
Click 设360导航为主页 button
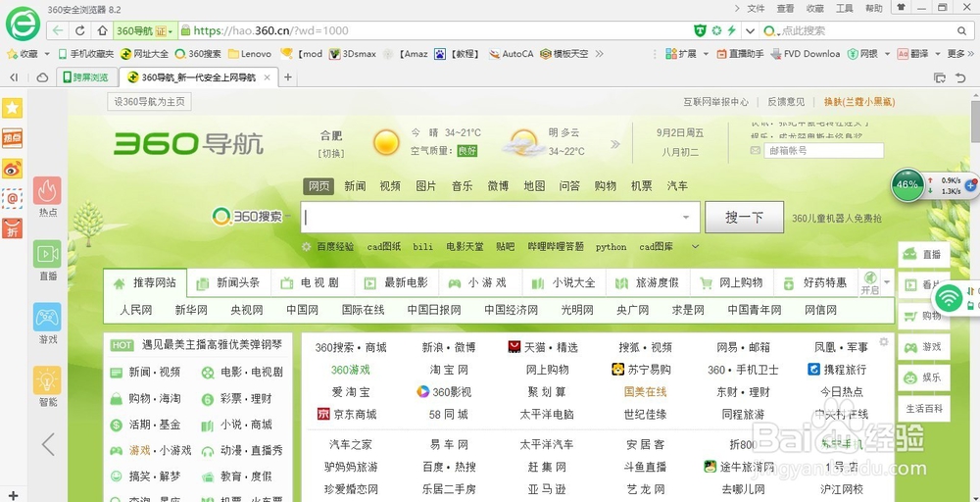[x=149, y=102]
